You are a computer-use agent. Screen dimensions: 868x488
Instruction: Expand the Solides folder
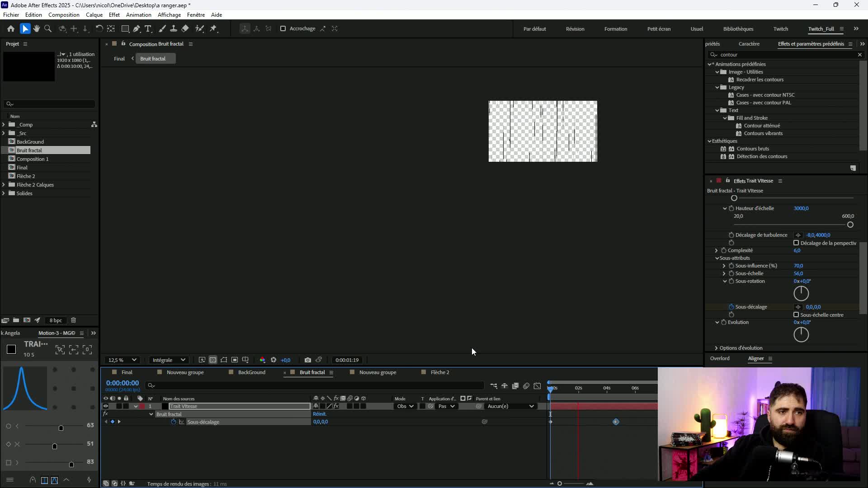[4, 193]
